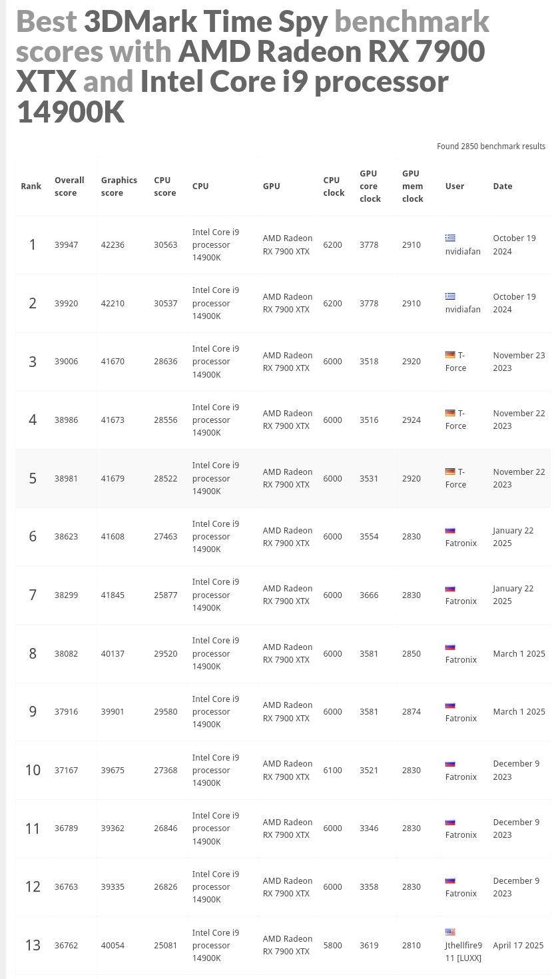
Task: Click the Greek flag in rank 2 row
Action: [x=450, y=296]
